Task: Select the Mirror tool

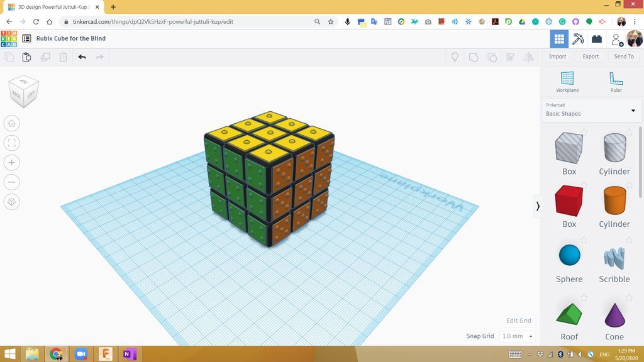Action: click(528, 57)
